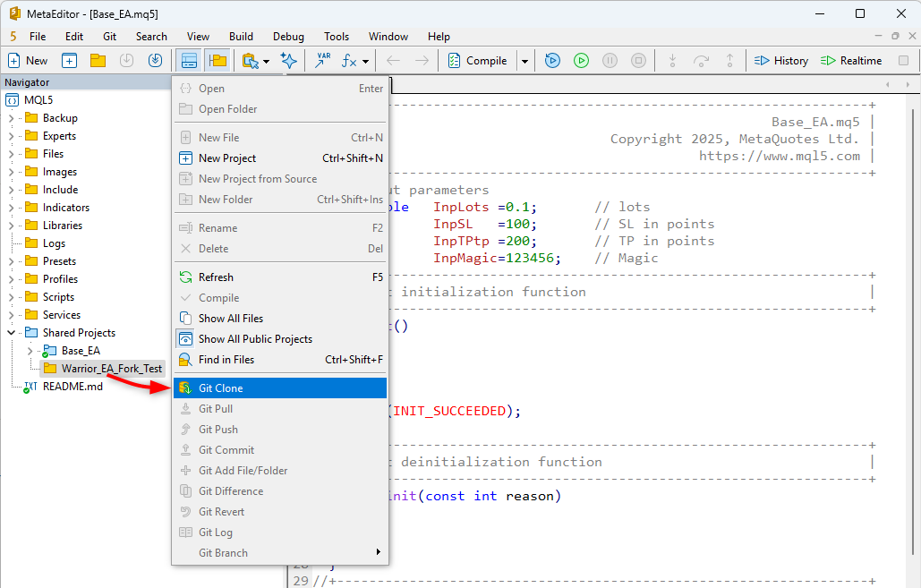This screenshot has width=921, height=588.
Task: Click the MetaEditor app icon in the title bar
Action: point(14,13)
